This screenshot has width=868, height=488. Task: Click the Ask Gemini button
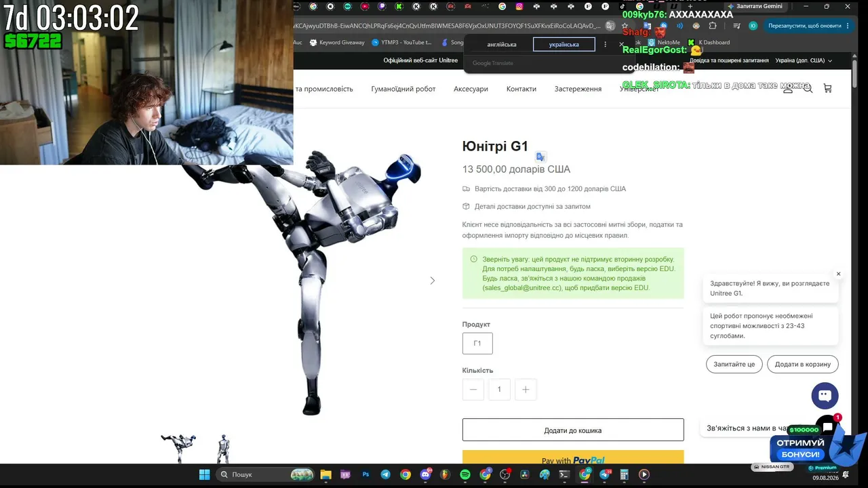pos(754,6)
